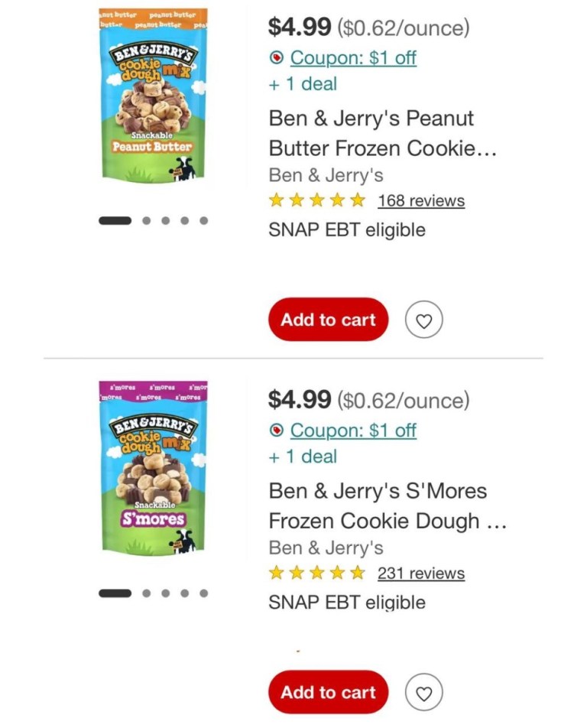Open the Ben & Jerry's Peanut Butter product title
The height and width of the screenshot is (728, 587).
coord(382,133)
